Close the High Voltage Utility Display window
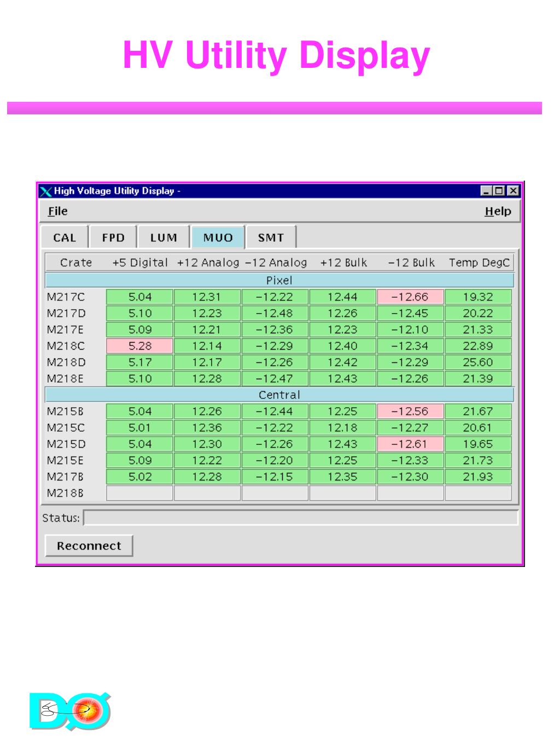The image size is (560, 747). (x=512, y=191)
